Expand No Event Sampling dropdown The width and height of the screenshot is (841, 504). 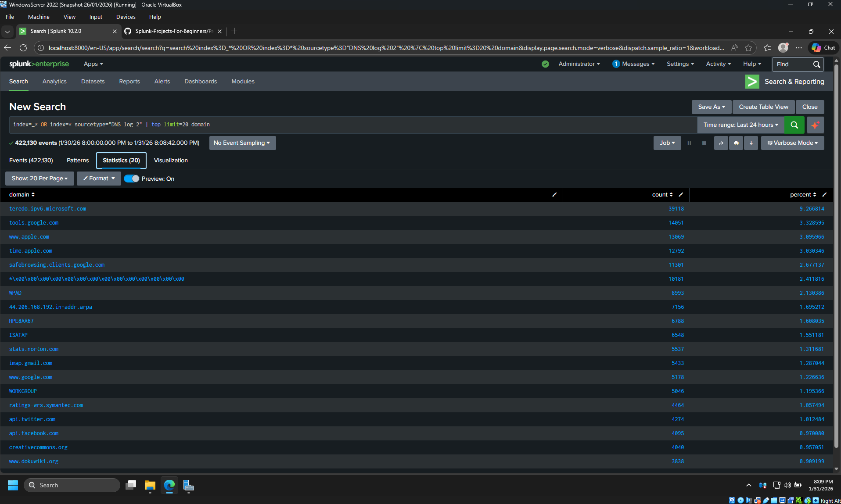point(242,143)
